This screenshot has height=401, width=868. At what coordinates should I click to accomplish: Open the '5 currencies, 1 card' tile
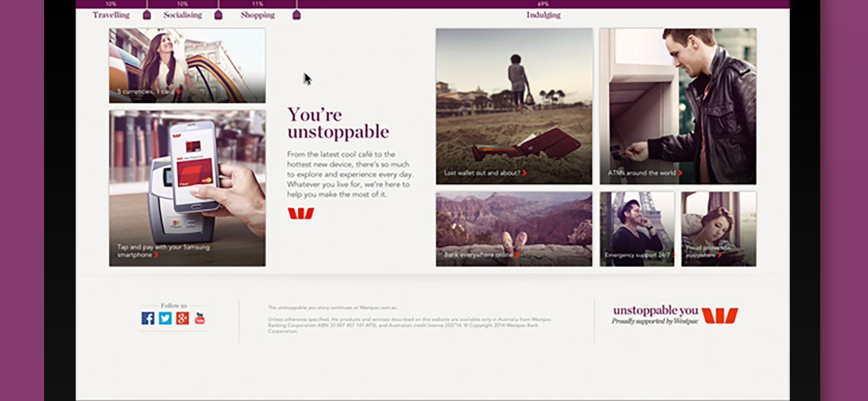pyautogui.click(x=187, y=66)
